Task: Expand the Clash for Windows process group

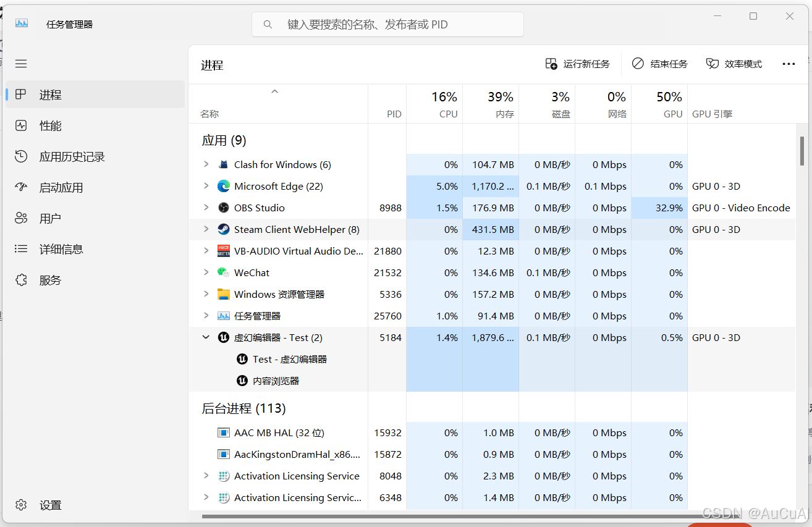Action: (x=206, y=164)
